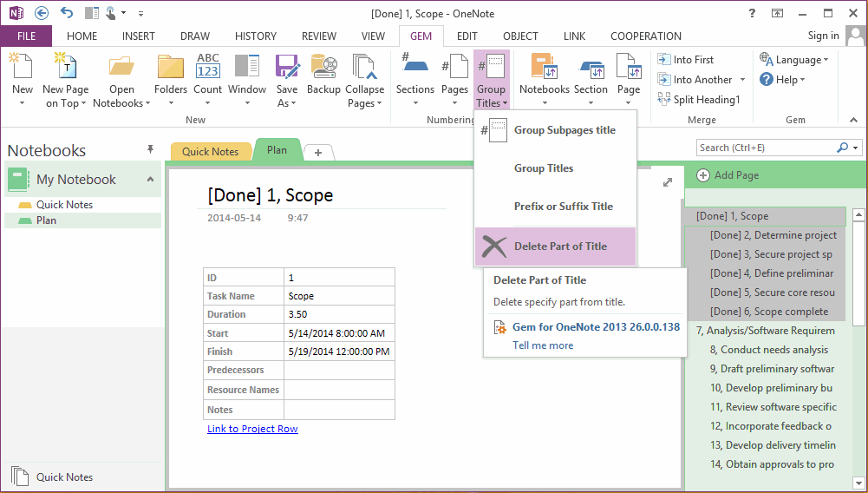Open the Language dropdown
This screenshot has height=493, width=868.
click(x=794, y=60)
